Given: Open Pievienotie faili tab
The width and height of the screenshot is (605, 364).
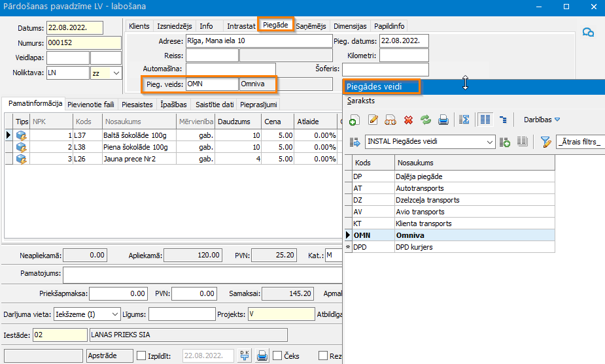Looking at the screenshot, I should [x=91, y=105].
